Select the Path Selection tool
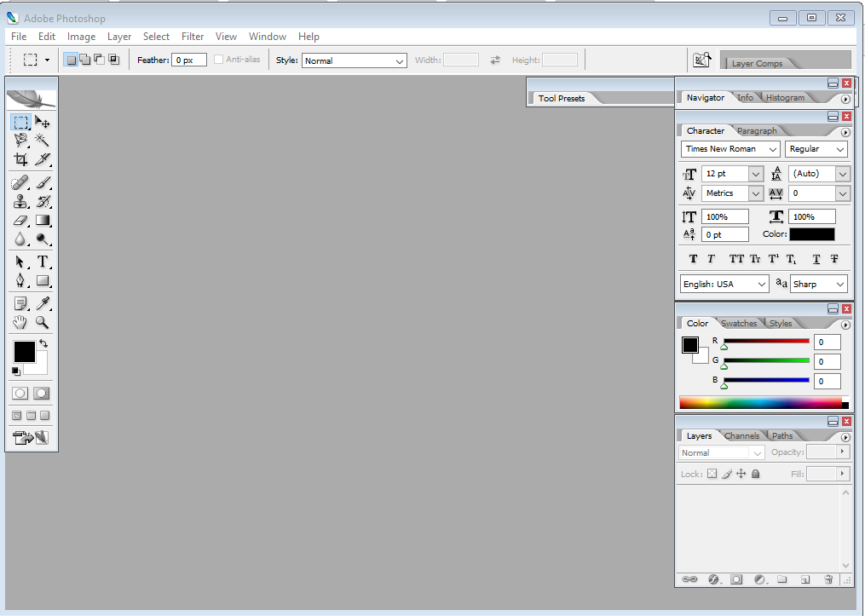This screenshot has width=865, height=616. [x=21, y=262]
